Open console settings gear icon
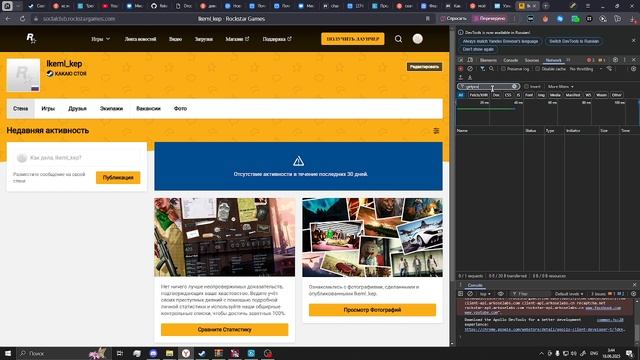Screen dimensions: 640x360 [633, 294]
